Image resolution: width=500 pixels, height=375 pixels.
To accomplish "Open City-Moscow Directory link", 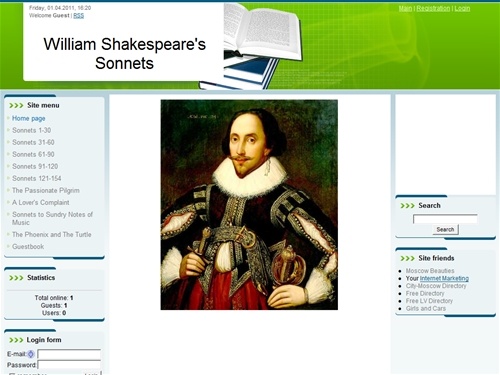I will (x=436, y=286).
